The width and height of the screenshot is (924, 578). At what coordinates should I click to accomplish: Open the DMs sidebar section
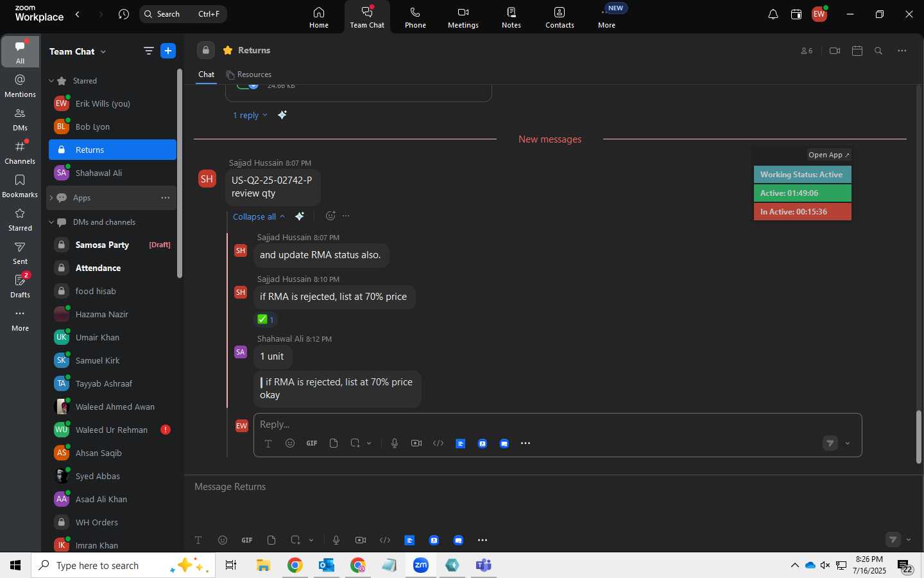[20, 119]
